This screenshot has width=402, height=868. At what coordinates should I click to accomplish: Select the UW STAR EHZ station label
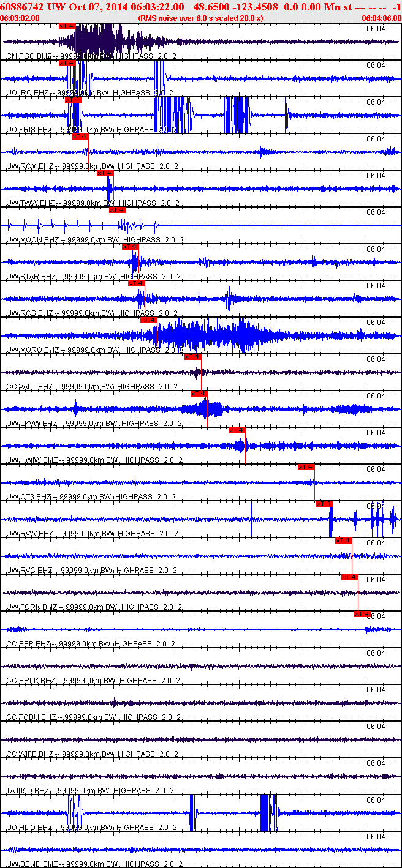pyautogui.click(x=31, y=276)
